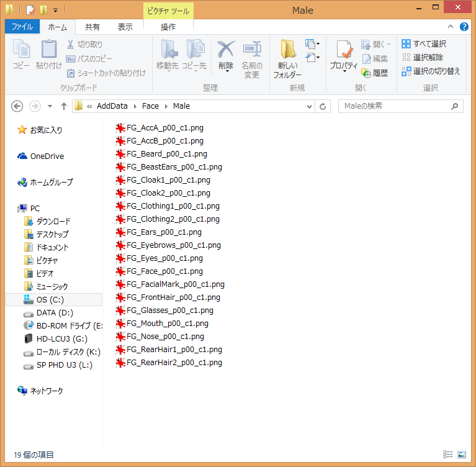Click the History (履歴) command
The height and width of the screenshot is (467, 476).
[375, 73]
